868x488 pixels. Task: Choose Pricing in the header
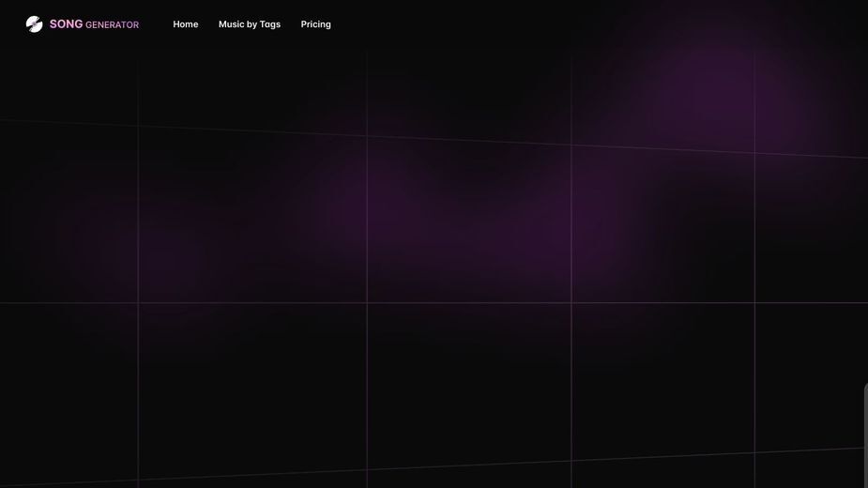tap(315, 24)
